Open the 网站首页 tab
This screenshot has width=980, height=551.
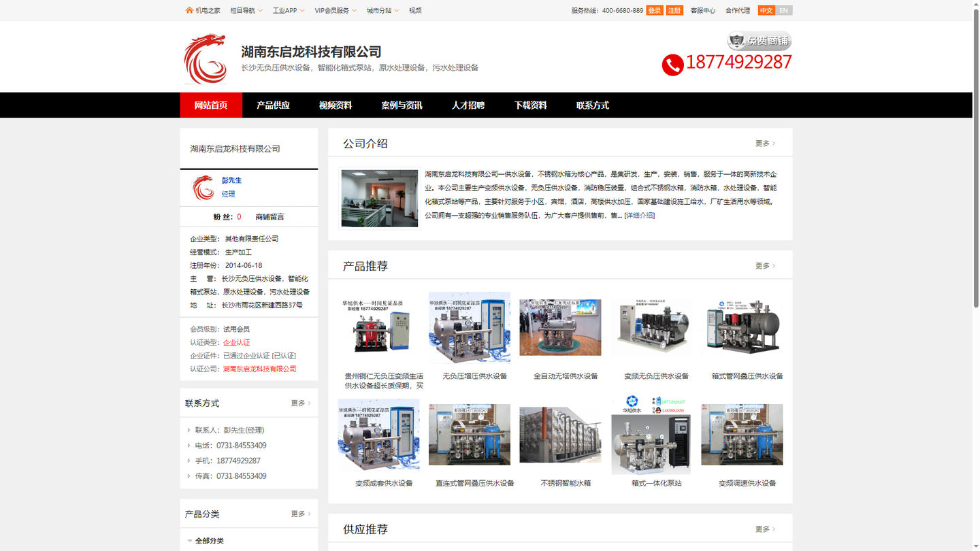[x=211, y=105]
